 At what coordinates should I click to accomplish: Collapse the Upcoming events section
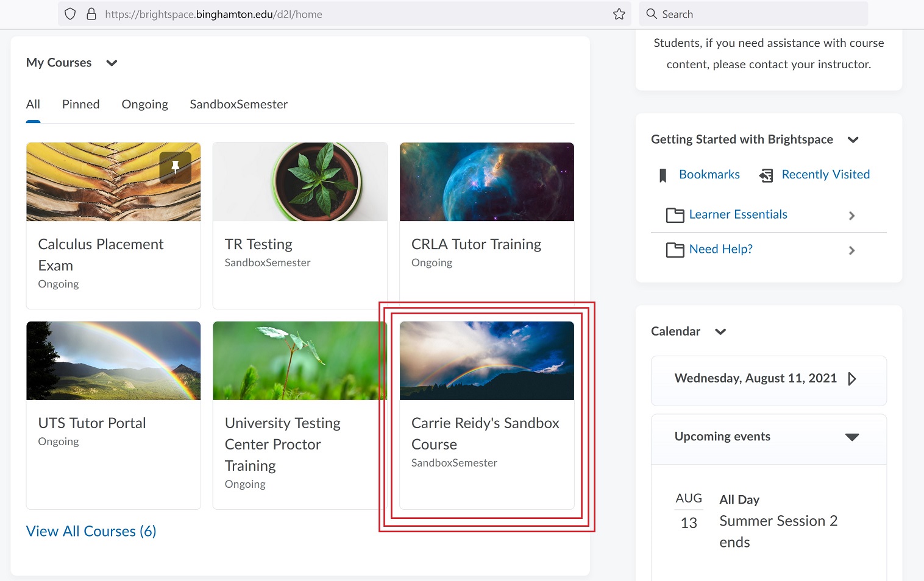click(851, 437)
